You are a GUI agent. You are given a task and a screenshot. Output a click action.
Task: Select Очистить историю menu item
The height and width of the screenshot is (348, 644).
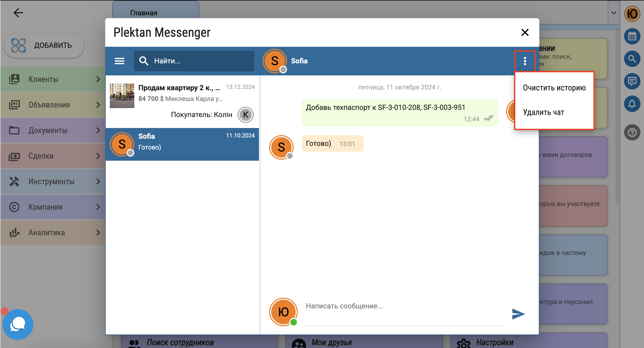tap(554, 88)
